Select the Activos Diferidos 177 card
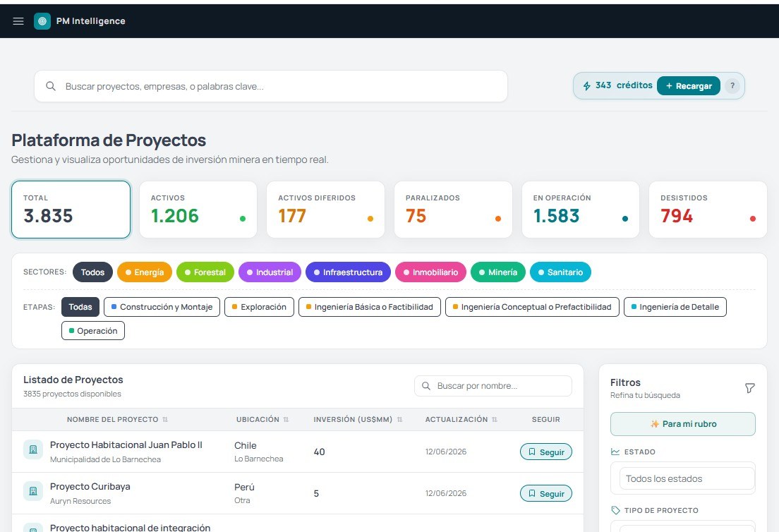Viewport: 779px width, 532px height. [x=325, y=210]
